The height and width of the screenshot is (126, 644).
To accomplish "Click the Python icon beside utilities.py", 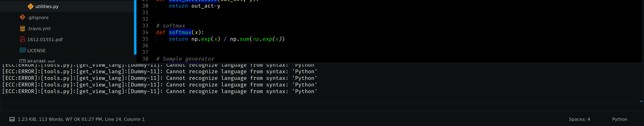I will [x=31, y=6].
